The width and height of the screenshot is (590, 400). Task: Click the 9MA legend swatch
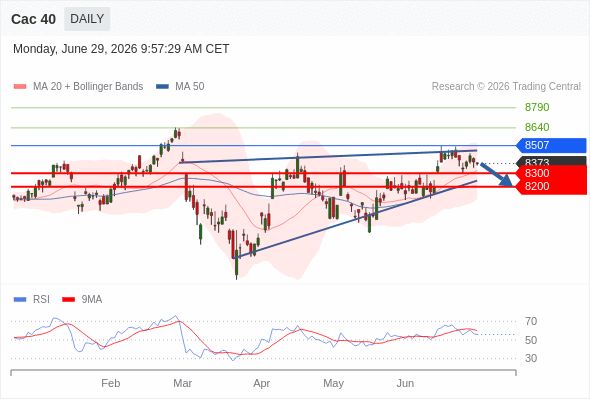(x=68, y=300)
